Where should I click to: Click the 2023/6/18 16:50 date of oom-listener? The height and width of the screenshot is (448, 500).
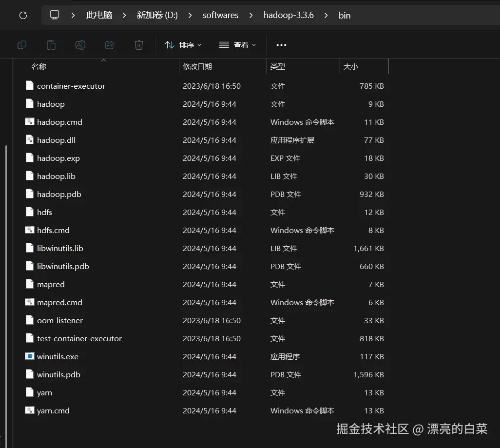tap(212, 320)
